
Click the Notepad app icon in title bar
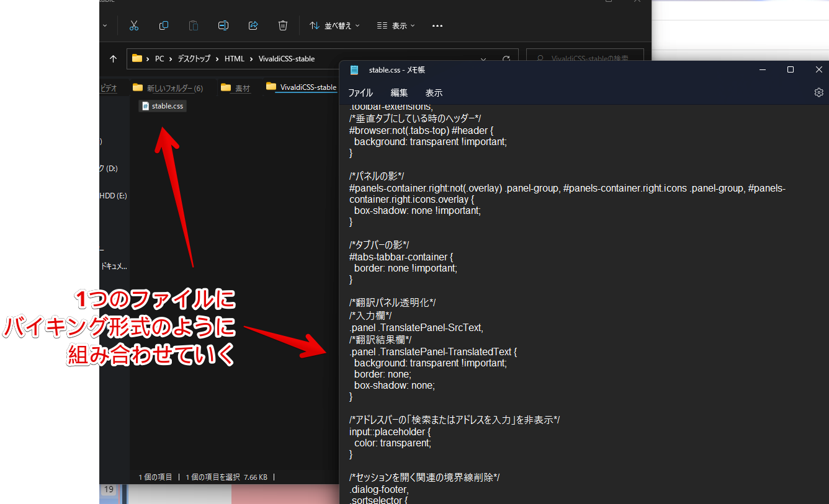click(x=354, y=70)
